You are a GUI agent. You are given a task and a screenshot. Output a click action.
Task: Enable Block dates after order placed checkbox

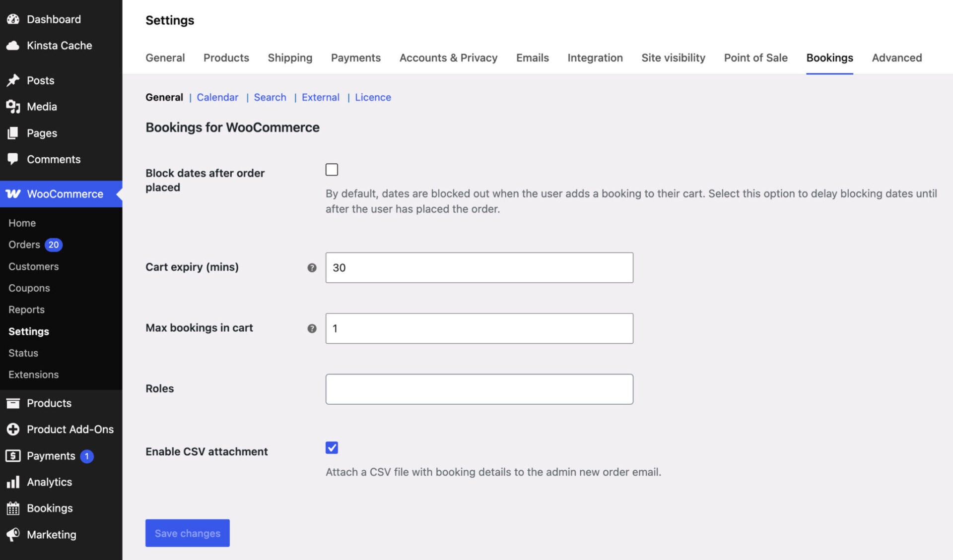332,170
